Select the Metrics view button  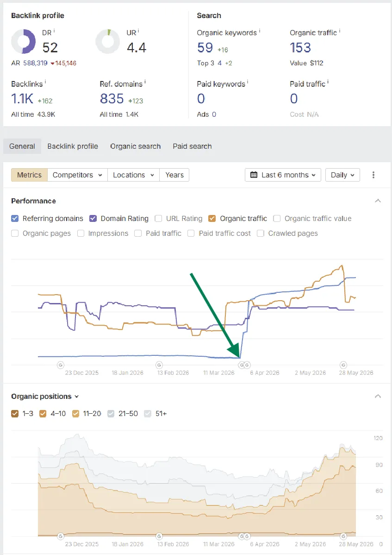click(x=29, y=175)
